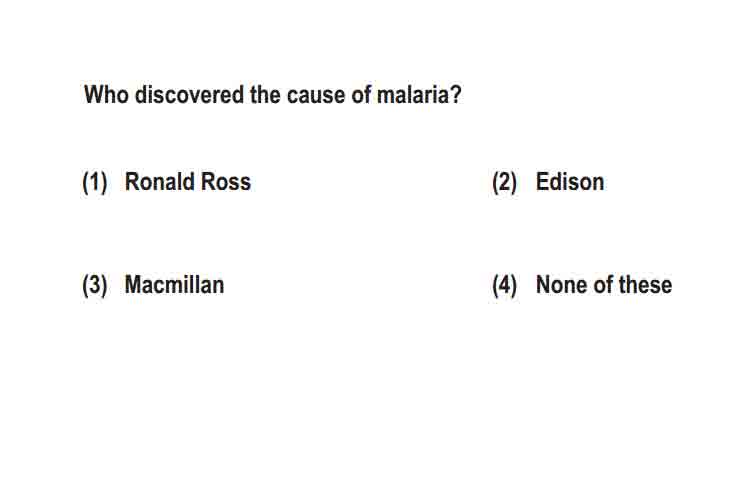The image size is (750, 500).
Task: Click the question text about malaria
Action: [x=273, y=95]
